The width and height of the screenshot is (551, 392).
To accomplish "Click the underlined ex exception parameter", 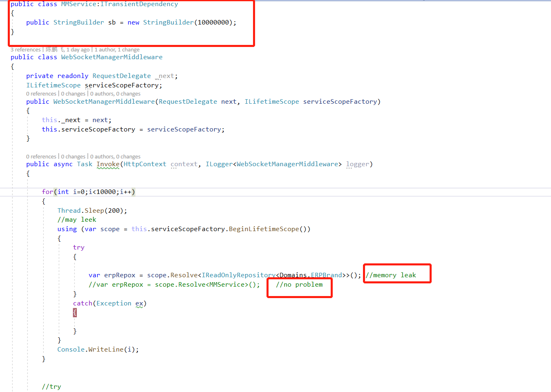I will point(139,303).
